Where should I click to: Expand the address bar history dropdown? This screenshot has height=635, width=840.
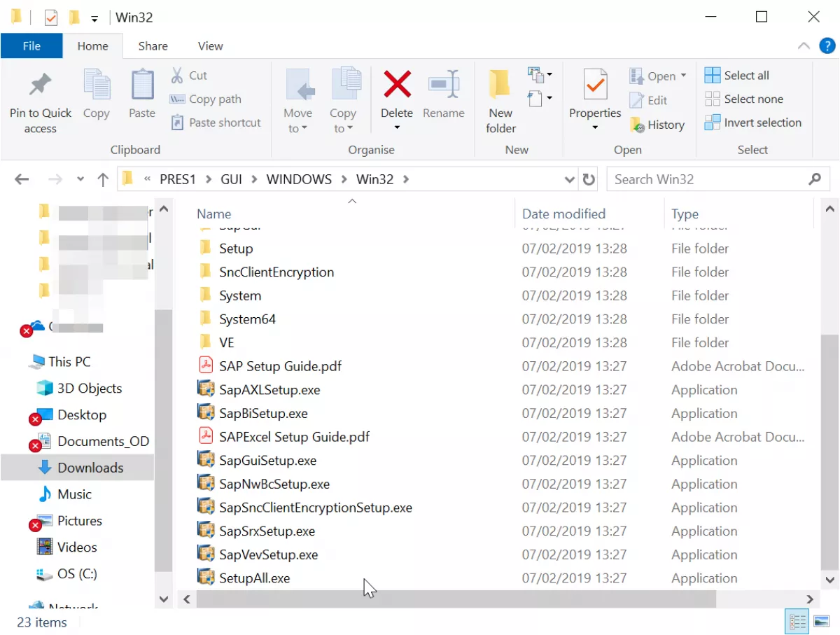pyautogui.click(x=570, y=179)
